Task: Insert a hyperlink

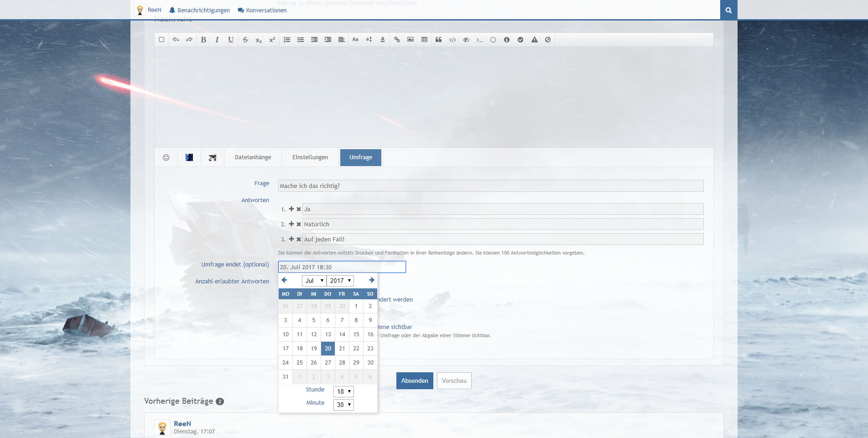Action: pyautogui.click(x=397, y=40)
